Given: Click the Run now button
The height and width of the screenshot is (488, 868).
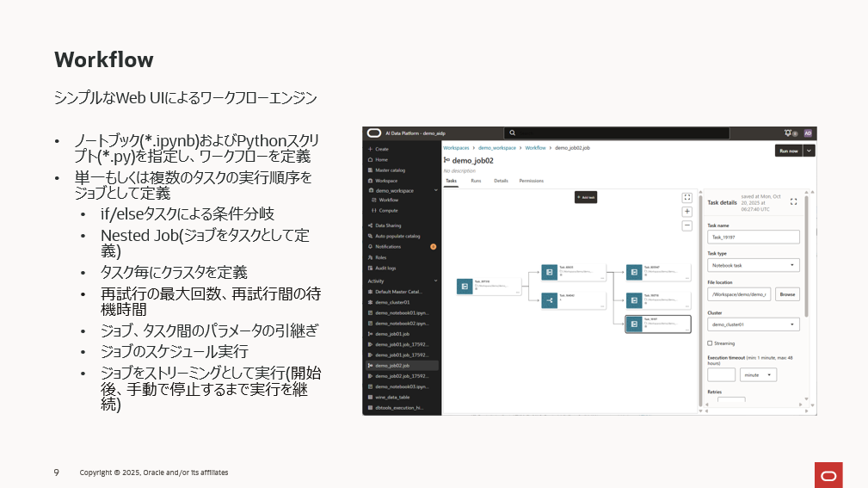Looking at the screenshot, I should (789, 151).
